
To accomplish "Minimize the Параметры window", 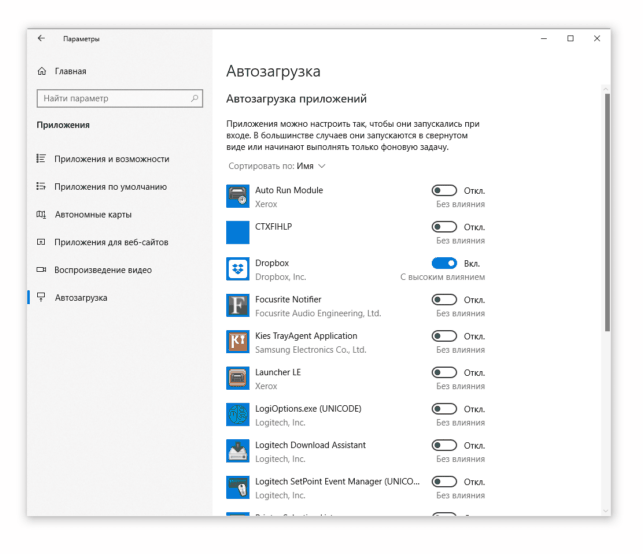I will coord(544,39).
